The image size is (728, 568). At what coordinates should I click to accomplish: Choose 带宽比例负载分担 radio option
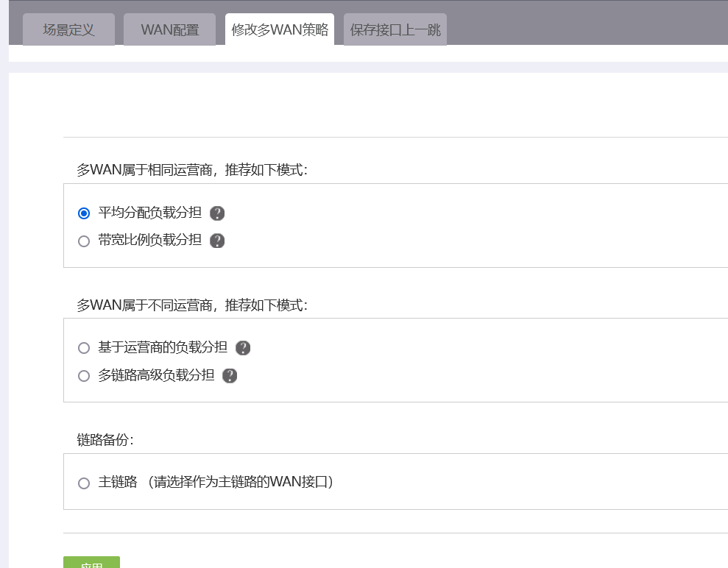tap(84, 241)
